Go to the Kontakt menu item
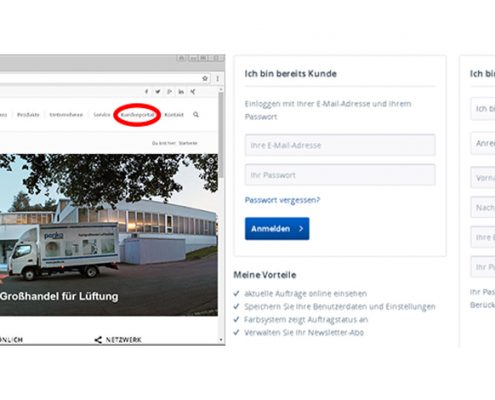Screen dimensions: 495x400 pyautogui.click(x=174, y=115)
